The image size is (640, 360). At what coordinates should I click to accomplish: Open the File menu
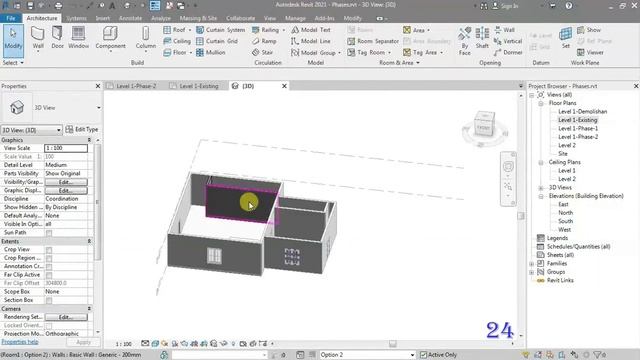[11, 18]
